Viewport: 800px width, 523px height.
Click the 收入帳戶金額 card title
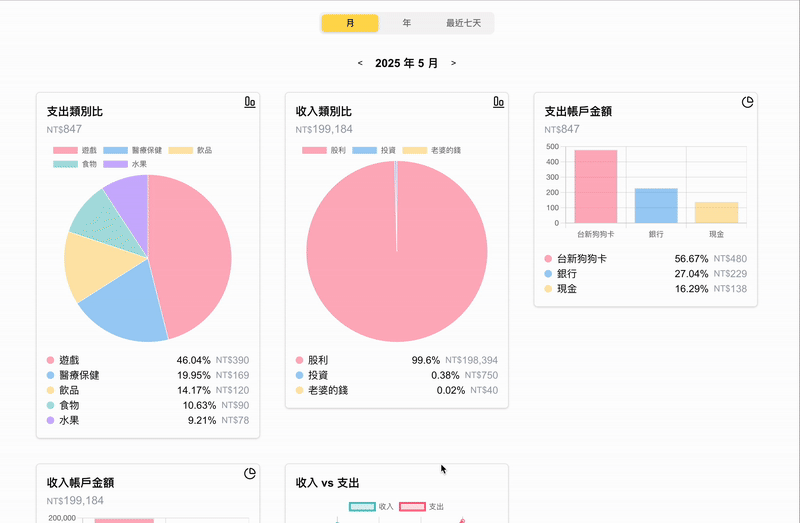(x=81, y=483)
